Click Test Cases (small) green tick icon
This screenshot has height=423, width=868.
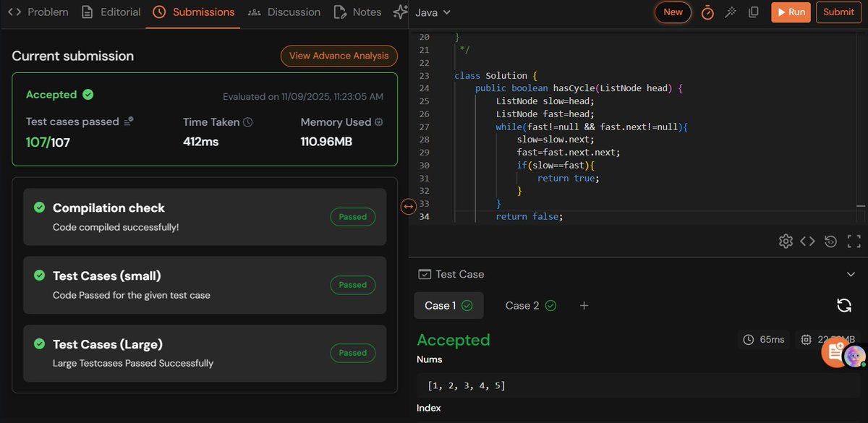[x=40, y=275]
